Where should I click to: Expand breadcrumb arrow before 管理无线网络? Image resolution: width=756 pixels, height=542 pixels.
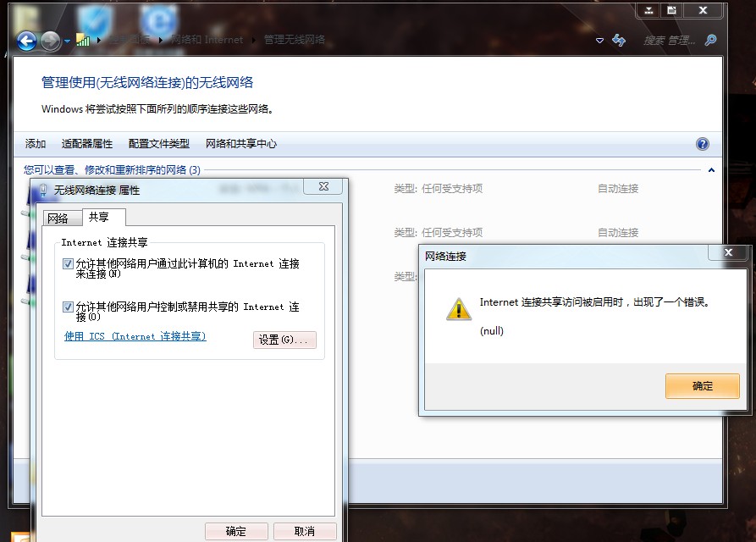(254, 40)
